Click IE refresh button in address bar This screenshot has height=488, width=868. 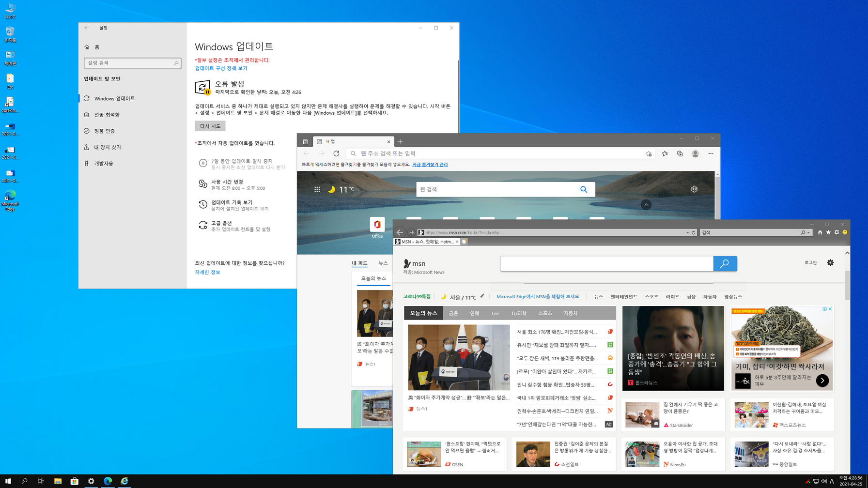coord(694,233)
